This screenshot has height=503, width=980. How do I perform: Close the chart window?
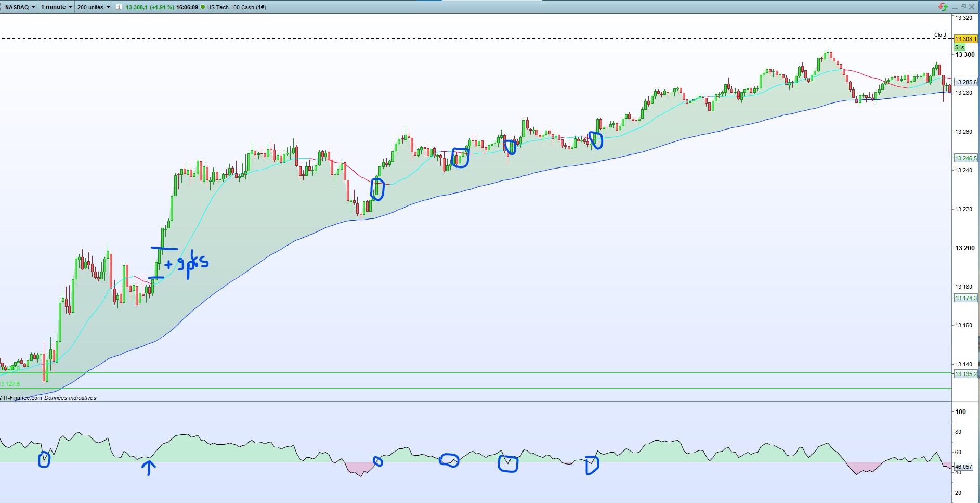tap(972, 7)
